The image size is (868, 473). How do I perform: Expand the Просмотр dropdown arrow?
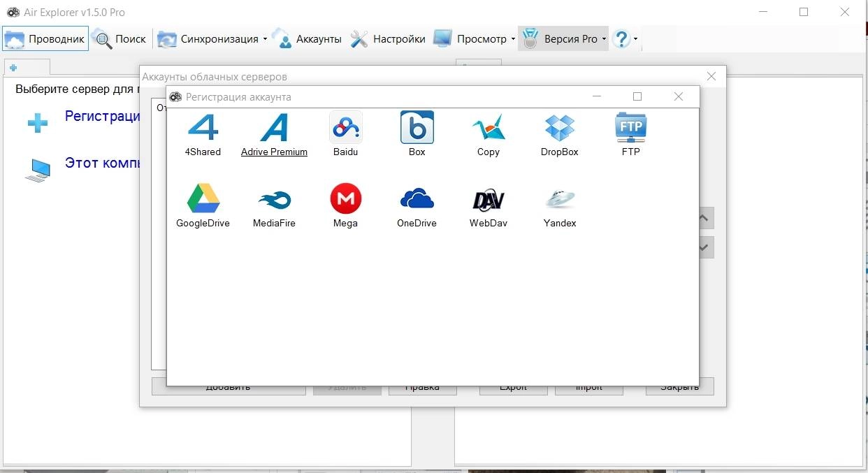[x=513, y=39]
